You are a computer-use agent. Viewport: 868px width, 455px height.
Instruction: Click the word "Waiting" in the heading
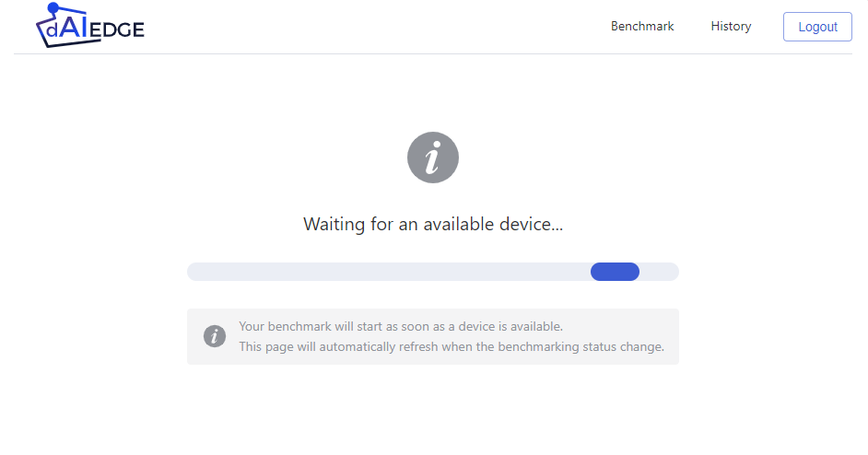click(334, 224)
